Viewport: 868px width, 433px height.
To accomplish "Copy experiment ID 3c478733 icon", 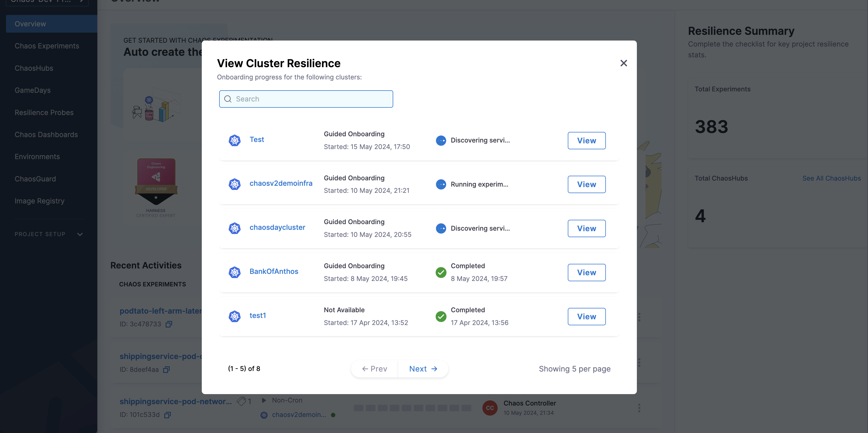I will tap(169, 324).
